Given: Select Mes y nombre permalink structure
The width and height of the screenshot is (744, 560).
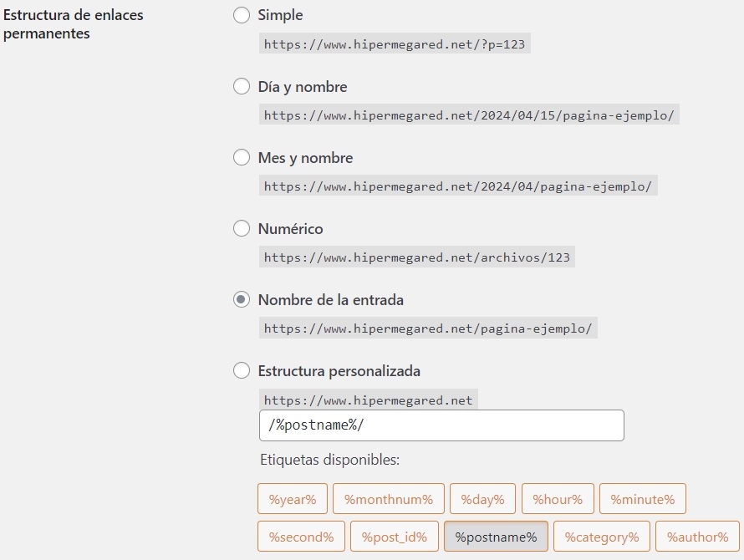Looking at the screenshot, I should coord(242,157).
